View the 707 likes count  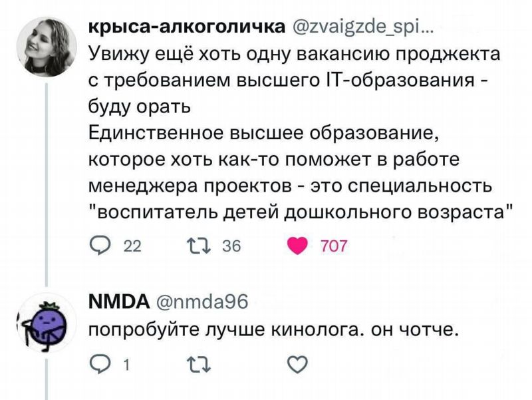point(334,246)
